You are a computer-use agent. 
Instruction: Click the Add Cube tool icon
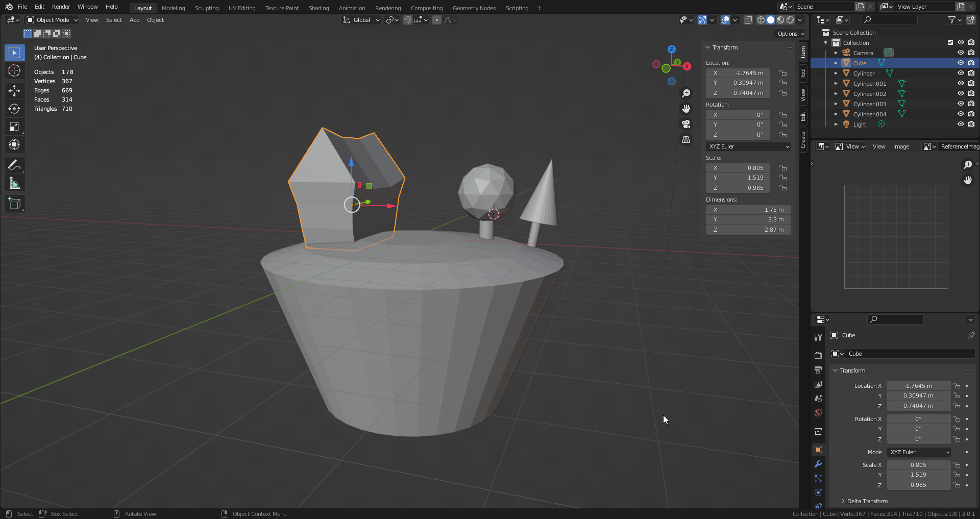(14, 204)
